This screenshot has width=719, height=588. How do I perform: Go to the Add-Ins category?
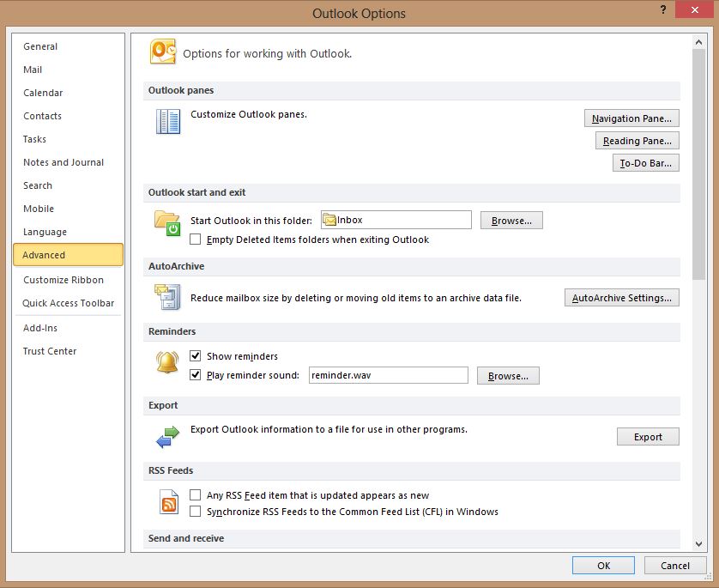pos(69,328)
